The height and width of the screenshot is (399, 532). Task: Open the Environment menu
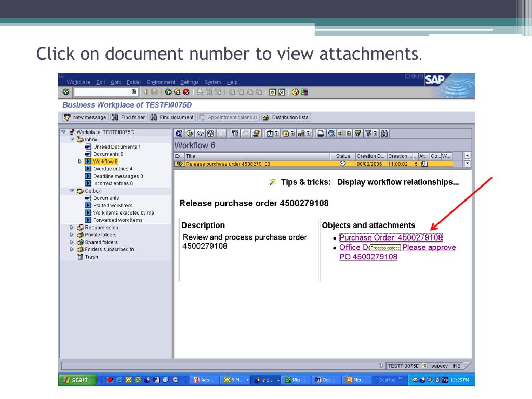click(x=161, y=82)
